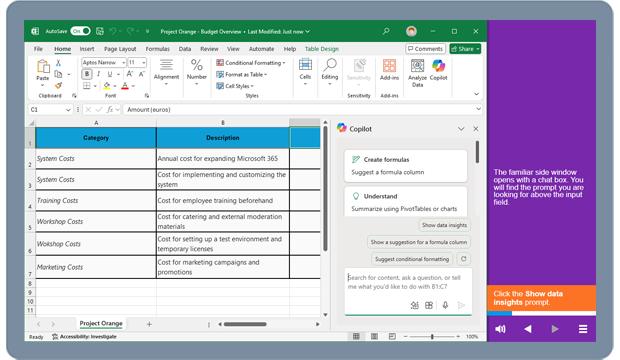
Task: Open the Automate tab
Action: (x=261, y=49)
